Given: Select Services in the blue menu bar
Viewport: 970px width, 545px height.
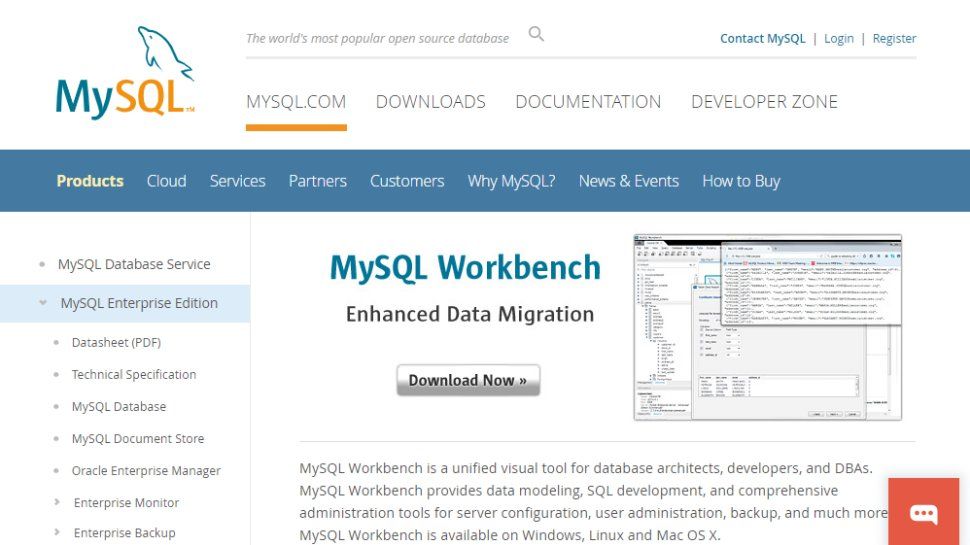Looking at the screenshot, I should pyautogui.click(x=238, y=181).
